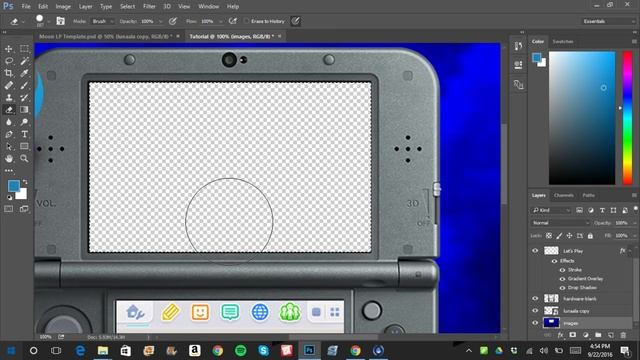This screenshot has height=360, width=640.
Task: Select the Rectangular Marquee tool
Action: (x=24, y=49)
